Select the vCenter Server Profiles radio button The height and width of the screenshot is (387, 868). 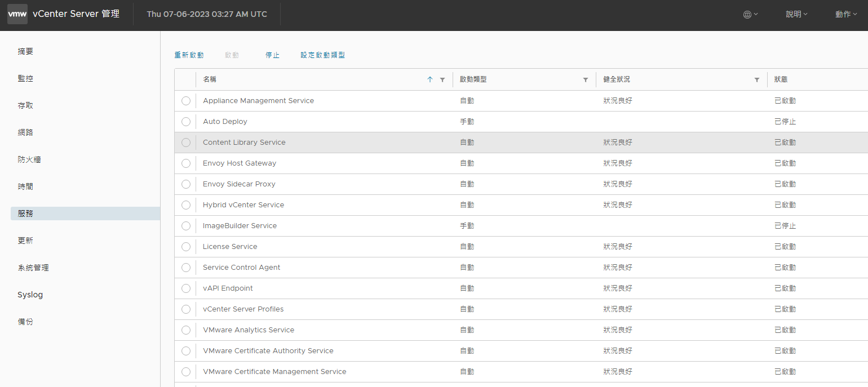click(186, 309)
